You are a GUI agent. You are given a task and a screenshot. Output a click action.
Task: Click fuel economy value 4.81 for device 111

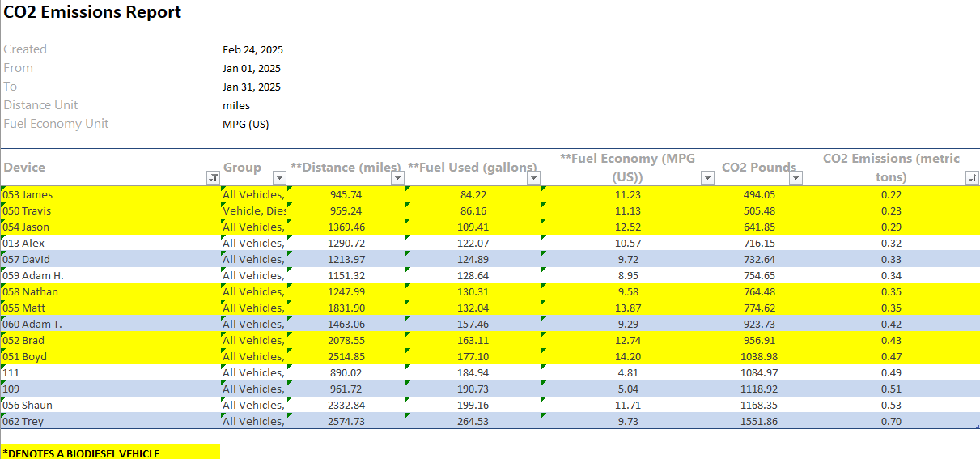point(628,372)
